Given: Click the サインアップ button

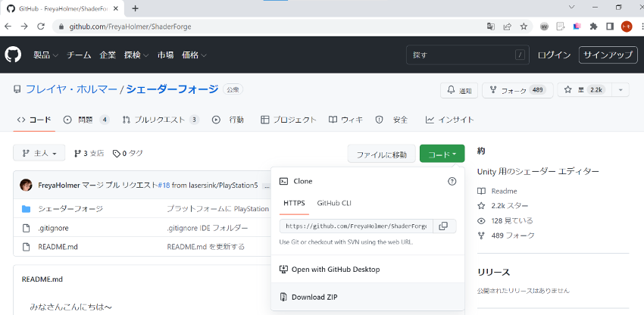Looking at the screenshot, I should 608,55.
